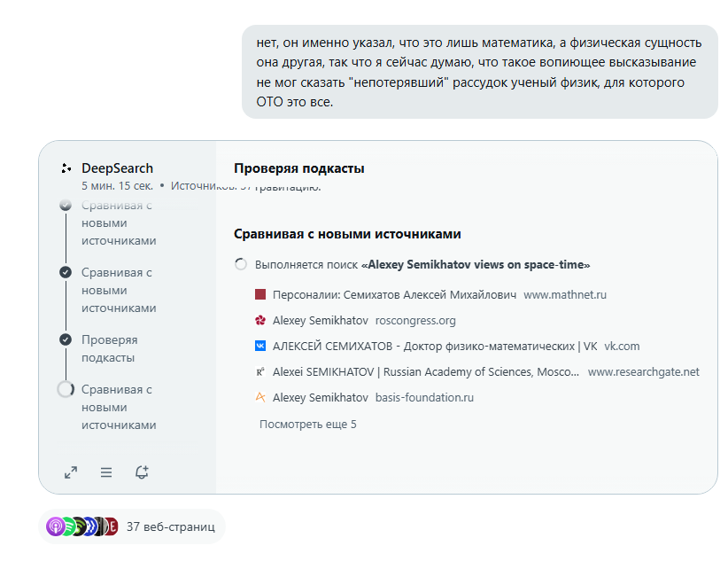The image size is (728, 577).
Task: Click the basis-foundation.ru favicon
Action: tap(260, 397)
